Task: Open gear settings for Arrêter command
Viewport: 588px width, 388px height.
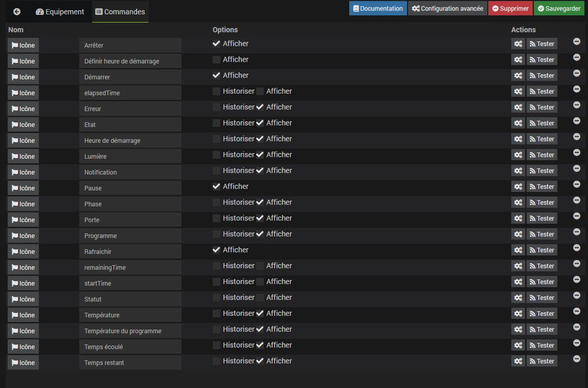Action: pos(518,44)
